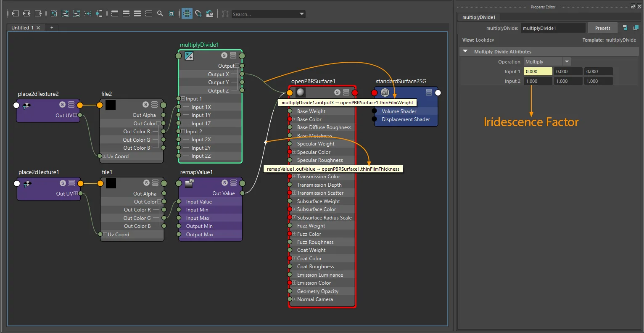The height and width of the screenshot is (333, 644).
Task: Set nodes to full view mode icon
Action: 137,14
